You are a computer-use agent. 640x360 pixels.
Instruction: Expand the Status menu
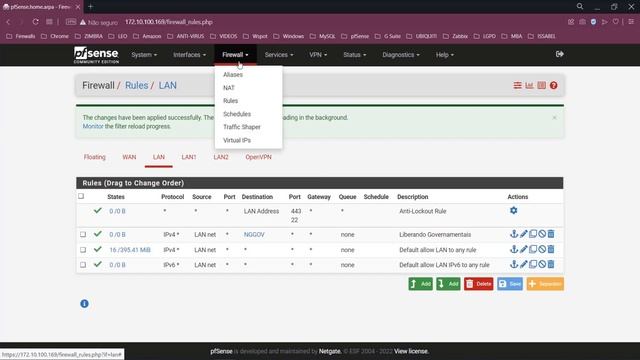coord(354,55)
